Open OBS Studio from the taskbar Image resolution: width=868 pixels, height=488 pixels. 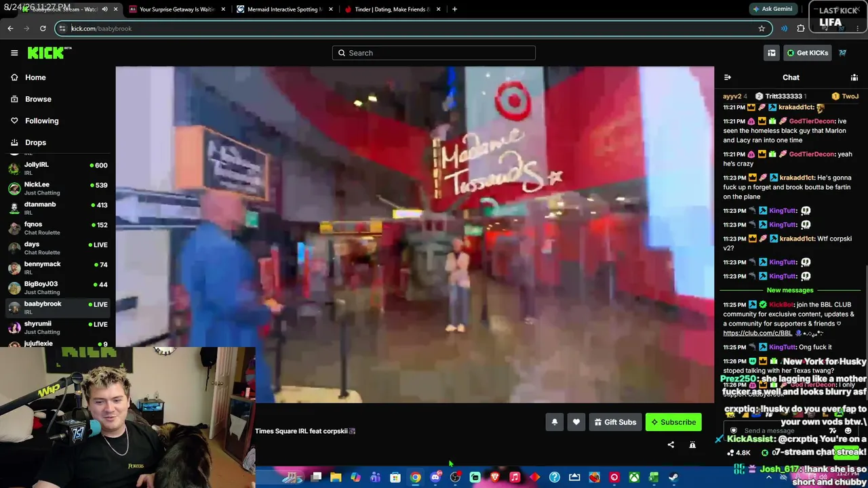[x=455, y=477]
